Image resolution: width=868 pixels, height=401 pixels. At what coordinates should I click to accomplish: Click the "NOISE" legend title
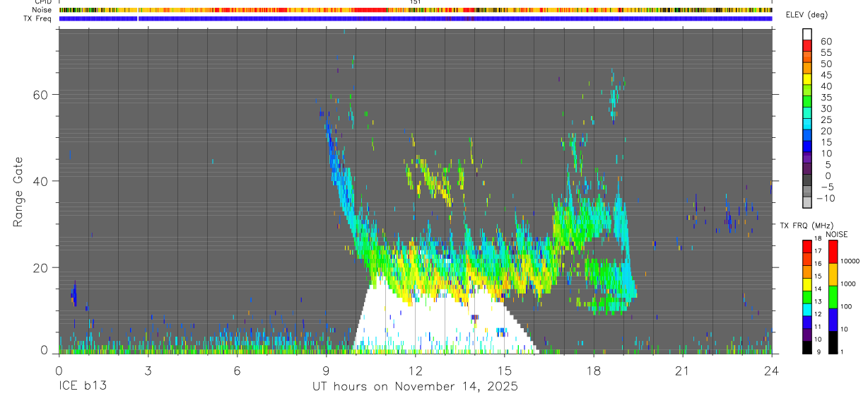[x=837, y=234]
